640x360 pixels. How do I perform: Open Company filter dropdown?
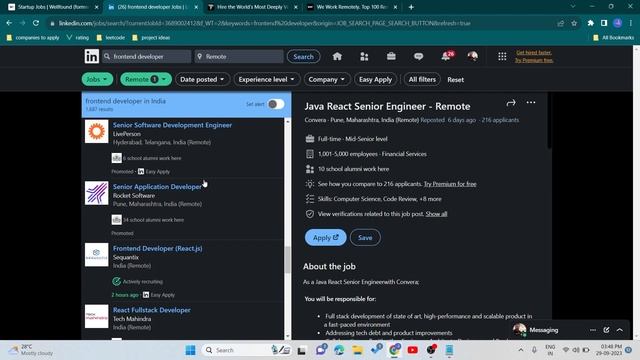[x=327, y=79]
